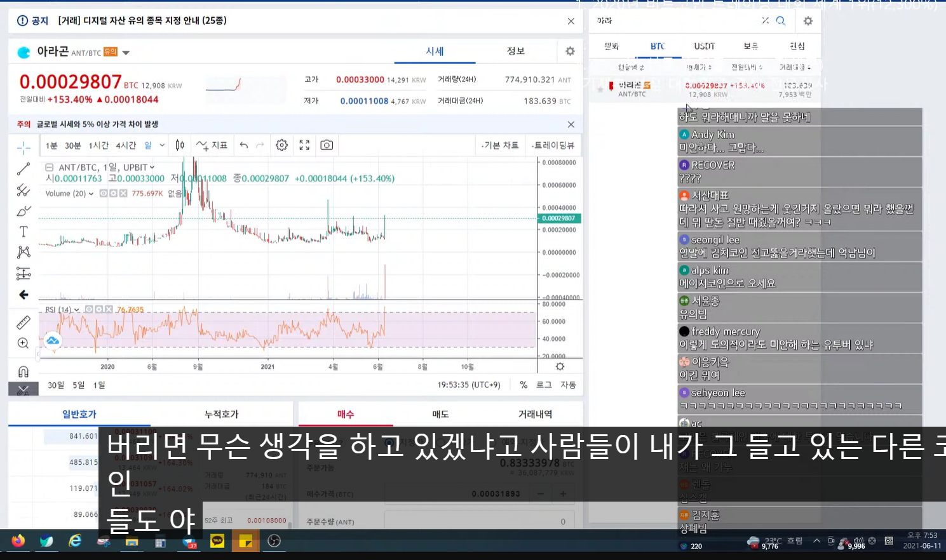Viewport: 946px width, 560px height.
Task: Open the candlestick chart style selector
Action: tap(180, 145)
